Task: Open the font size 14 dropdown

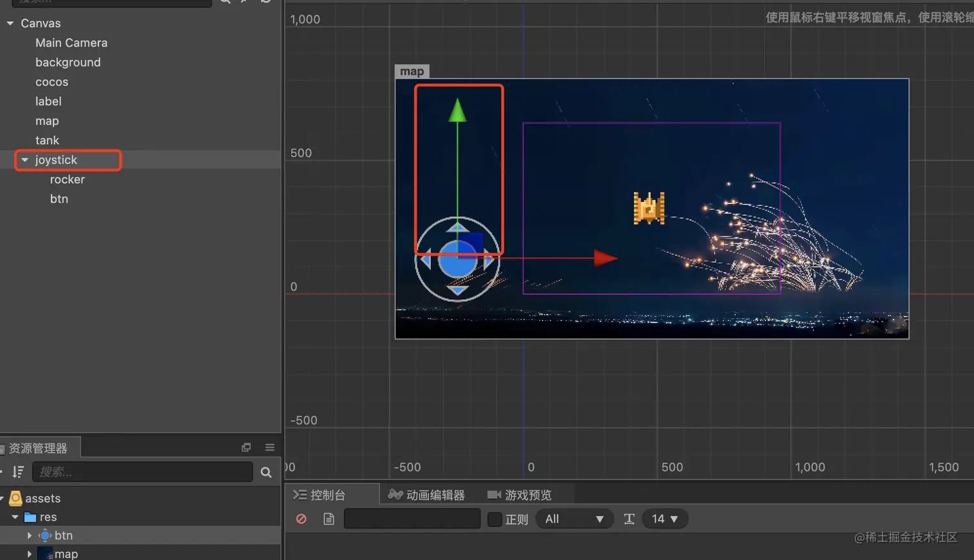Action: (x=665, y=519)
